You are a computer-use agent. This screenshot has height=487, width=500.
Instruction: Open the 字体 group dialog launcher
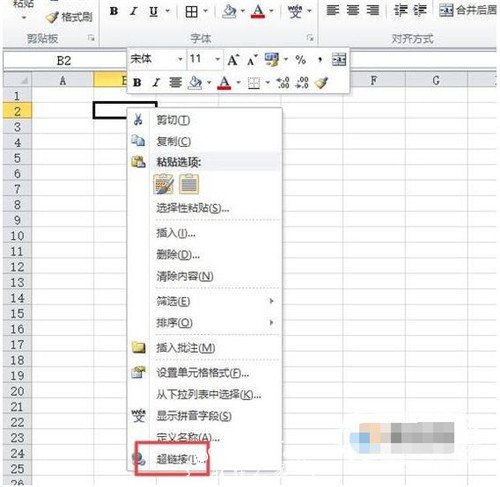(310, 38)
